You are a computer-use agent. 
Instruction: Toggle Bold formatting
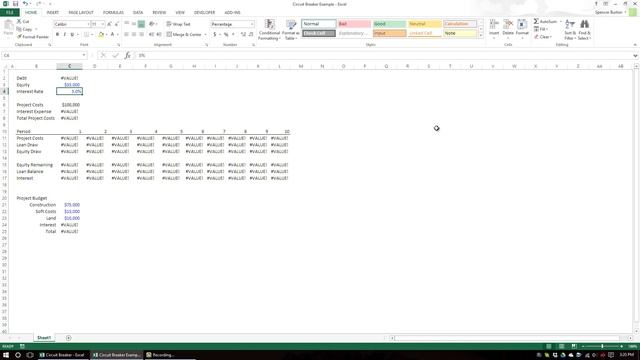(x=57, y=35)
